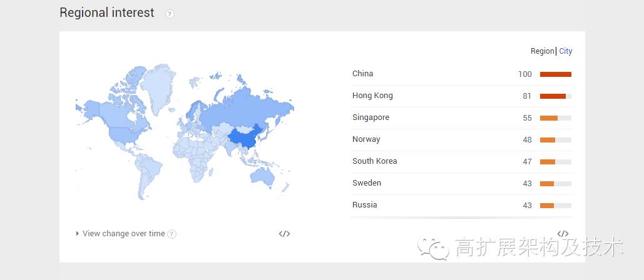This screenshot has width=644, height=280.
Task: Click embed code icon below region list
Action: pos(563,234)
